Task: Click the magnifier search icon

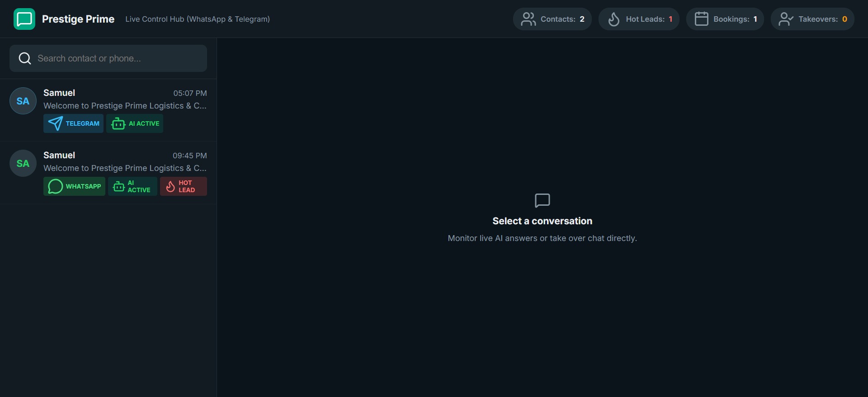Action: click(25, 58)
